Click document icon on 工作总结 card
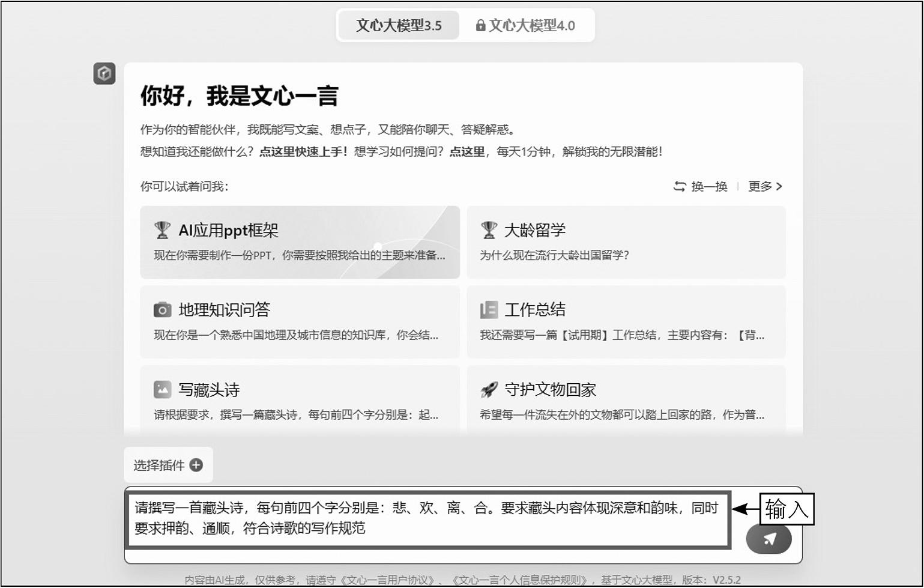 (489, 309)
